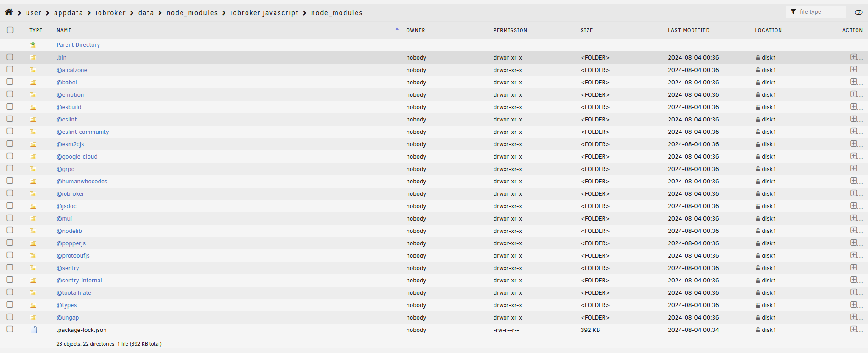
Task: Navigate to first node_modules breadcrumb after data
Action: [192, 13]
